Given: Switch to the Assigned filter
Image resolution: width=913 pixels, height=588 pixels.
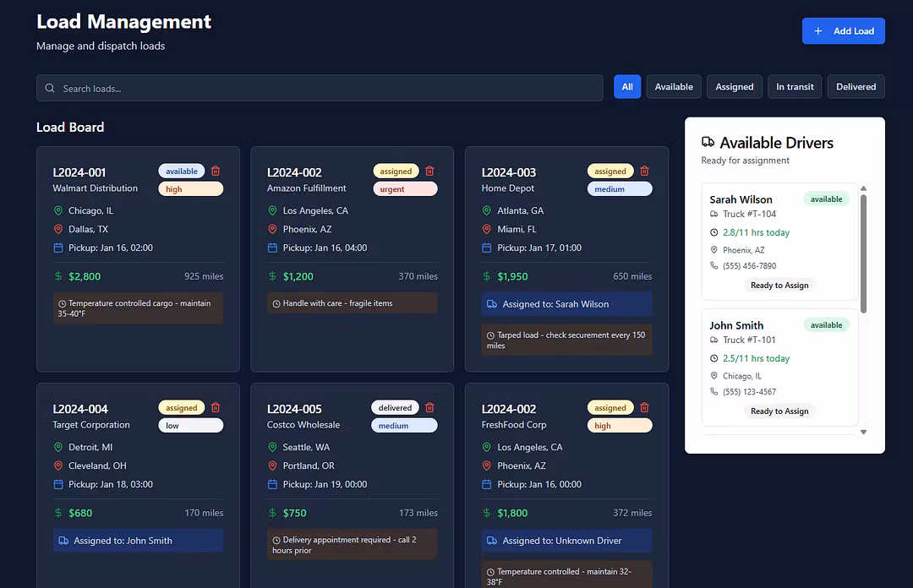Looking at the screenshot, I should coord(735,87).
